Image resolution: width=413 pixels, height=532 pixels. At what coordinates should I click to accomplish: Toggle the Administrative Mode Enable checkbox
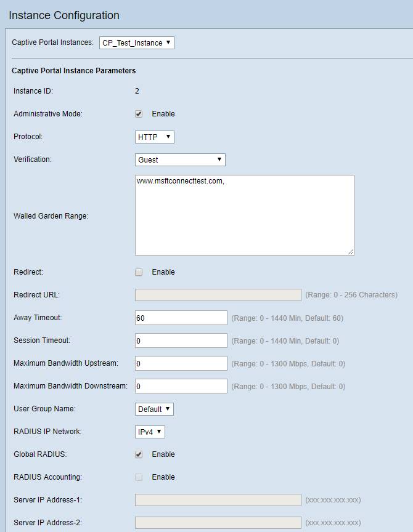139,114
